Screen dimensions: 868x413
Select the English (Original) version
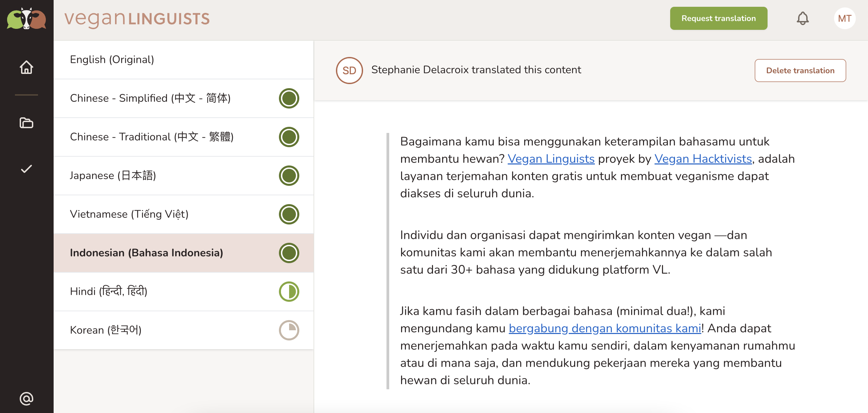[x=112, y=59]
